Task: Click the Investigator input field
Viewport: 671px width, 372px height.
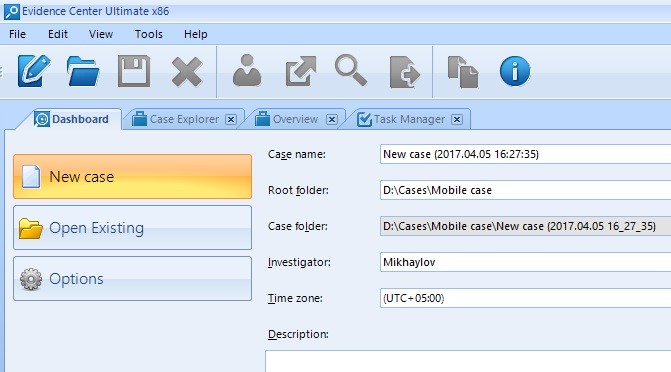Action: pyautogui.click(x=526, y=262)
